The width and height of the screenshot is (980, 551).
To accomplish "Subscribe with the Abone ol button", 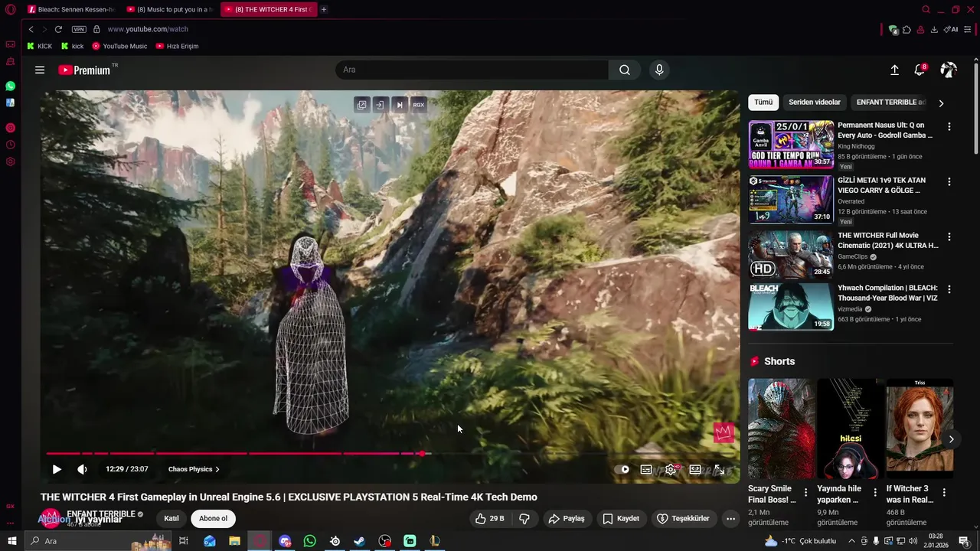I will pos(213,518).
